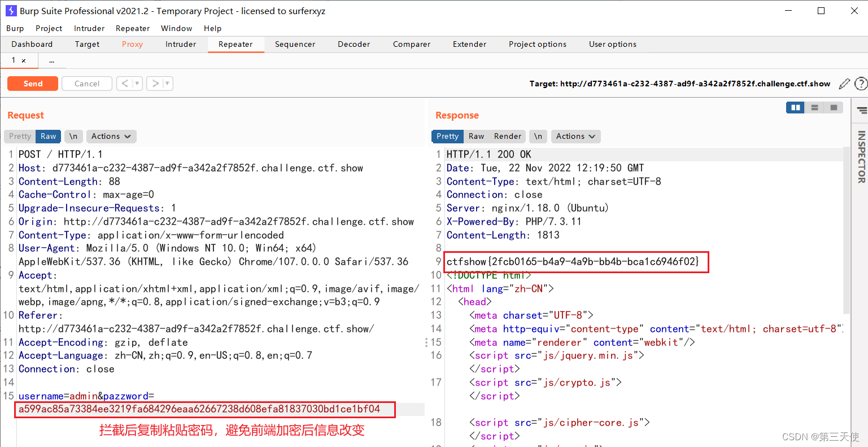Click the X-Powered-By PHP header
The width and height of the screenshot is (868, 447).
pyautogui.click(x=513, y=221)
